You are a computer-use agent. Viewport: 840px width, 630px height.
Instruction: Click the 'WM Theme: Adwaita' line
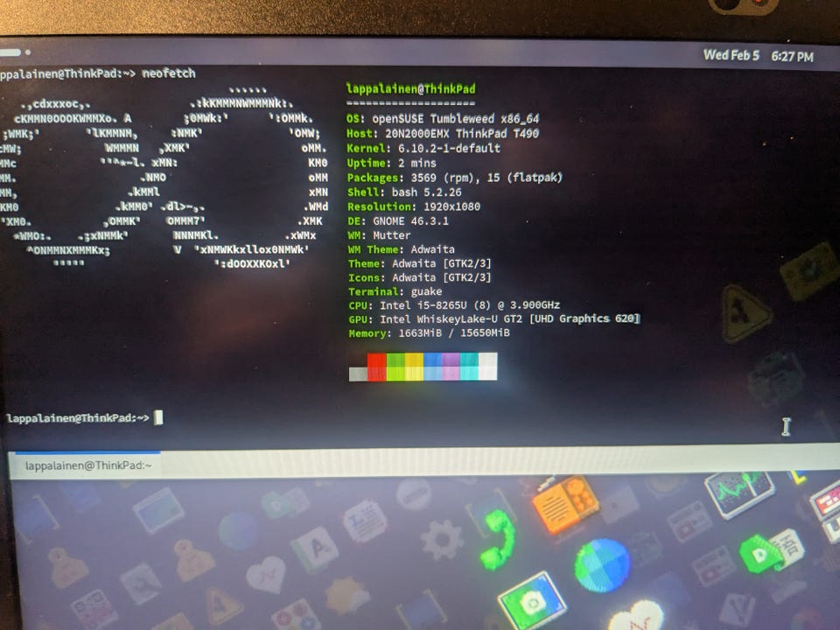coord(402,249)
